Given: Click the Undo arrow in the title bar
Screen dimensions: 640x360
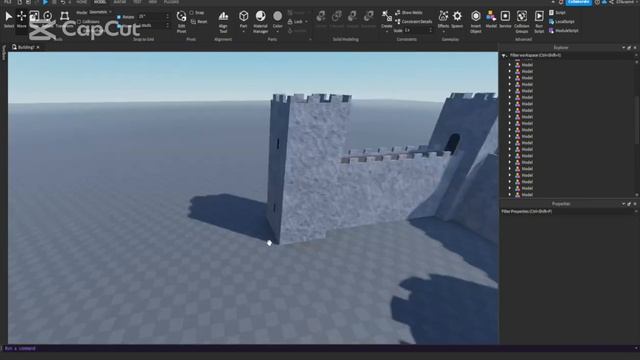Looking at the screenshot, I should 63,2.
